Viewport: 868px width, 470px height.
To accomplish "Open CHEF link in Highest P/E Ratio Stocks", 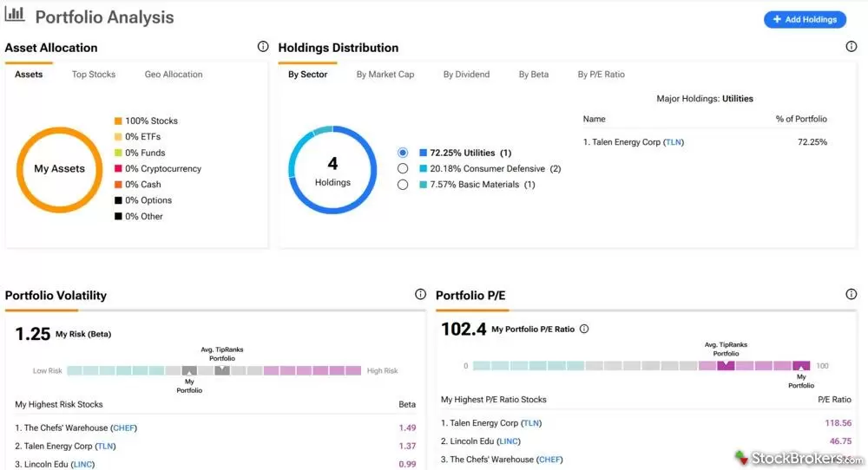I will (x=549, y=460).
